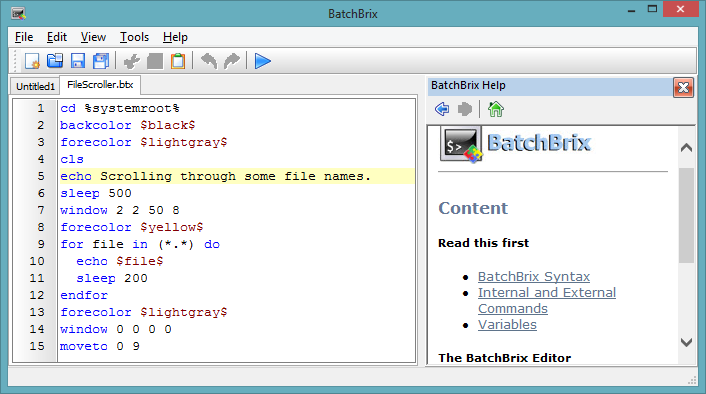Open Internal and External Commands link
The height and width of the screenshot is (394, 706).
click(x=547, y=300)
